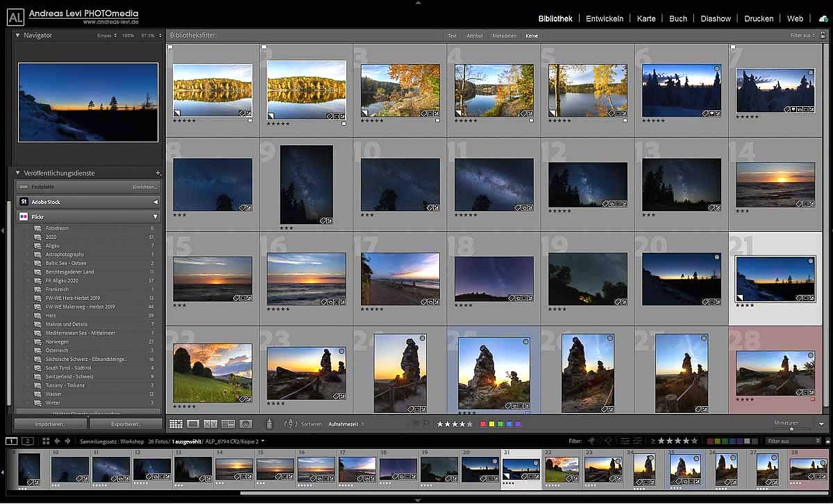Toggle the filter lock icon
The image size is (833, 504).
(x=824, y=35)
